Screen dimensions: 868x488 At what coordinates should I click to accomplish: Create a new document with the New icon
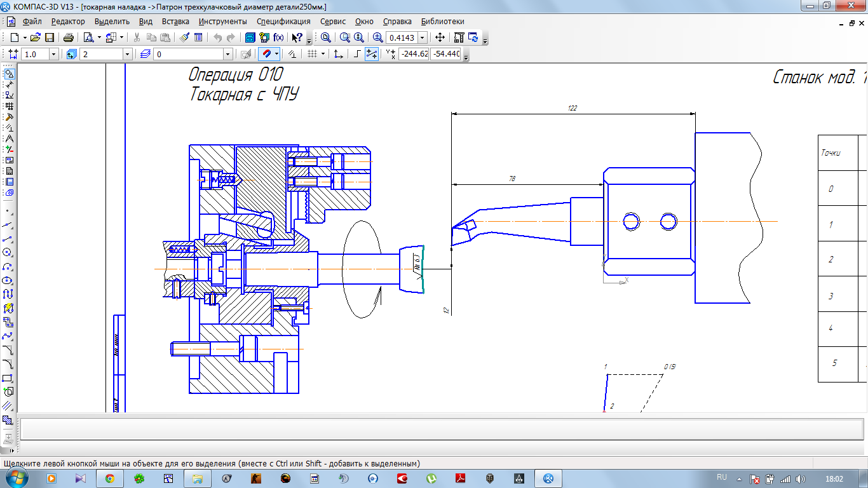click(x=14, y=37)
